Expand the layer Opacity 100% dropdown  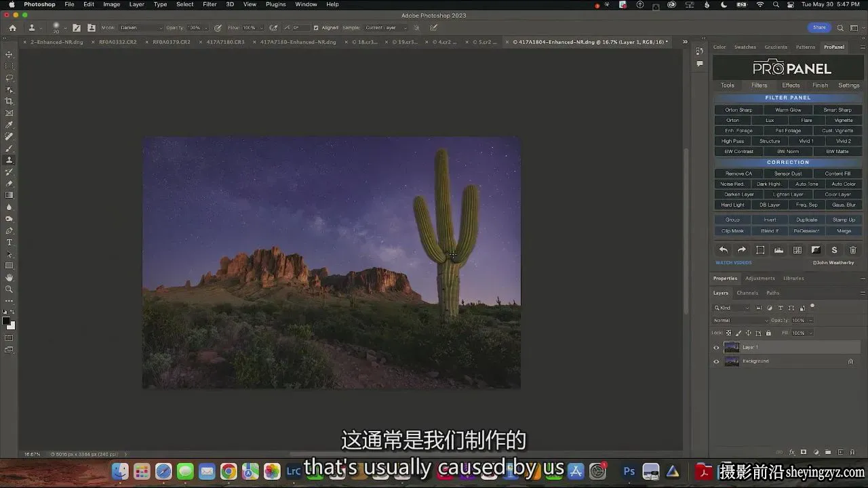tap(810, 321)
